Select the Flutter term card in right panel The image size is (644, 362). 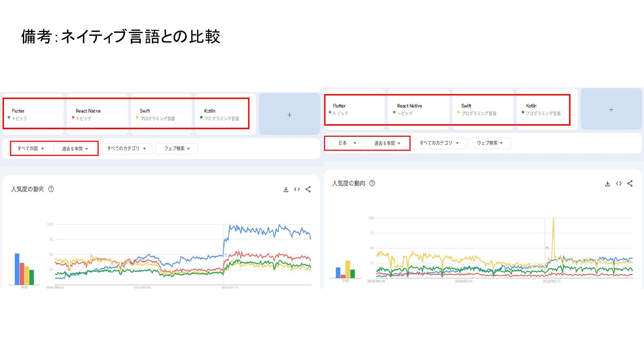(x=355, y=109)
